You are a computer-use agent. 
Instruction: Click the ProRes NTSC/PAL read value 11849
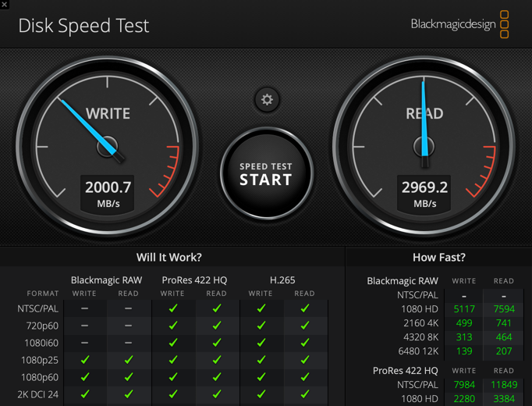click(x=503, y=384)
